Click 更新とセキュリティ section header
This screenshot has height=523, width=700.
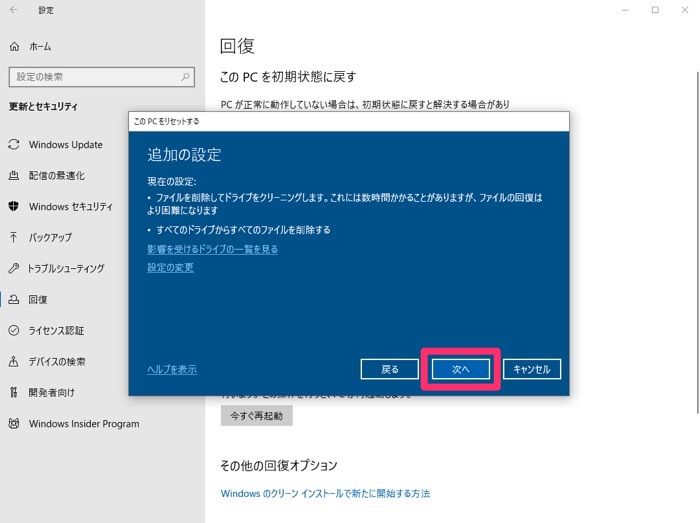43,106
